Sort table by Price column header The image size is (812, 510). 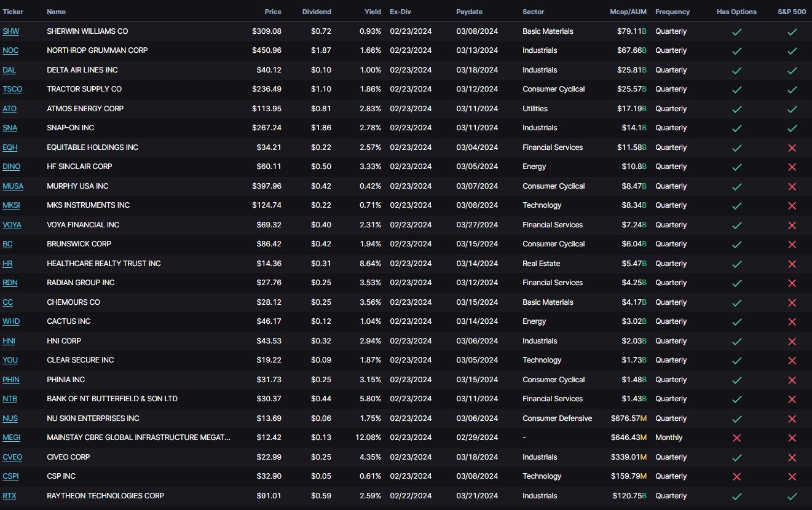[273, 12]
